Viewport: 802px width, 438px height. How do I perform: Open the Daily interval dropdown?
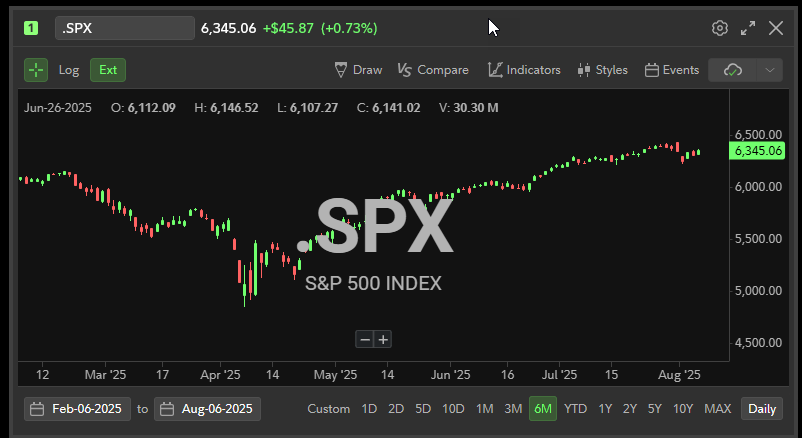coord(762,409)
